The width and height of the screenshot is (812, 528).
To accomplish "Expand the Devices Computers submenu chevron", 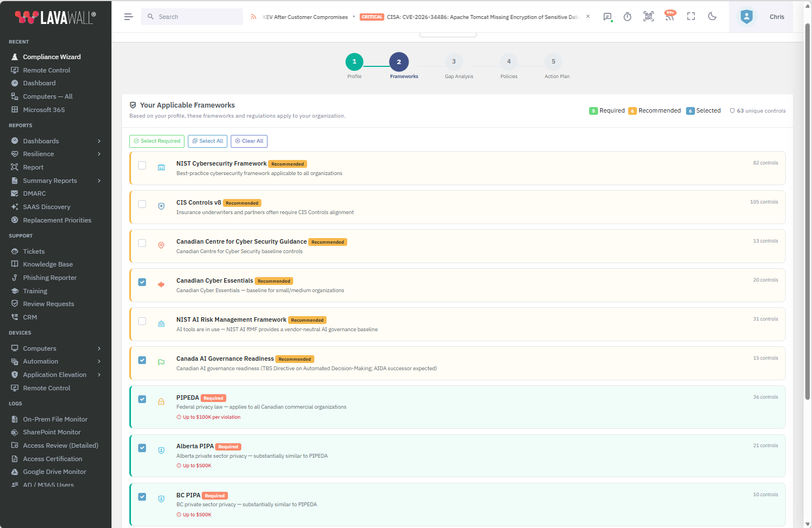I will (99, 348).
